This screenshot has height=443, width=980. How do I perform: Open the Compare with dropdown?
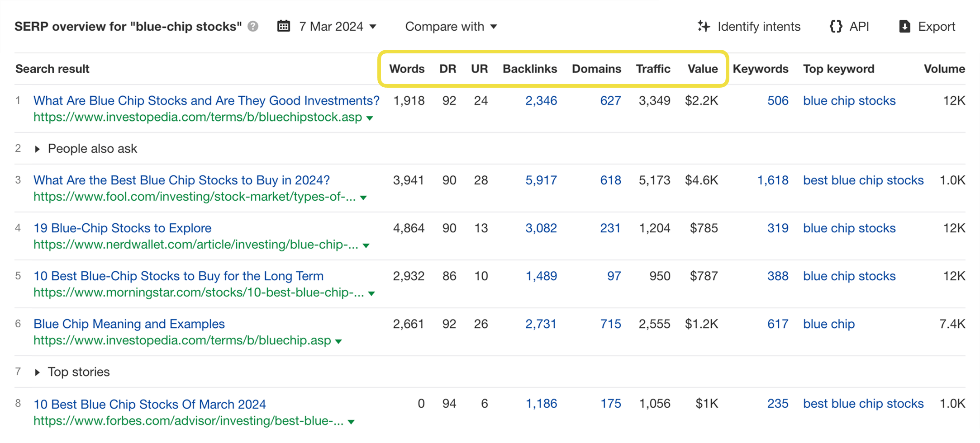click(451, 26)
